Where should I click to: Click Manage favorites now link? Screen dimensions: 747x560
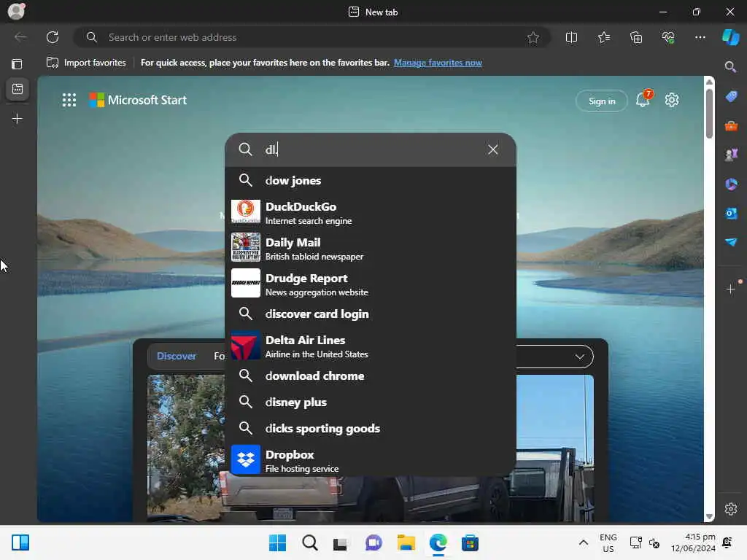[x=438, y=63]
